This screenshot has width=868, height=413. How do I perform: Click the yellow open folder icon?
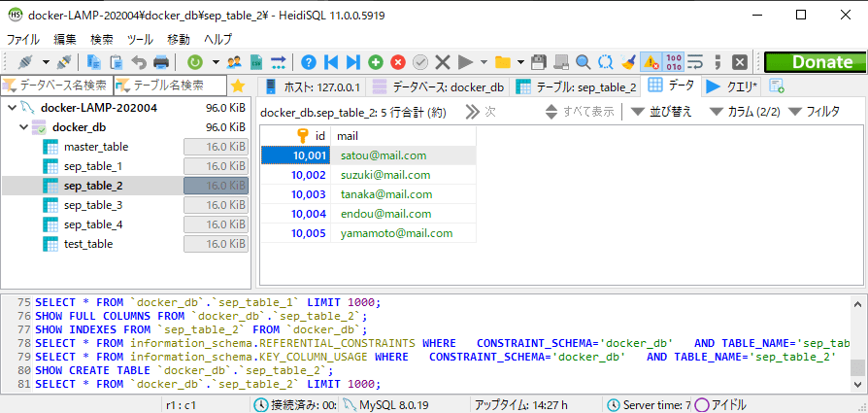pyautogui.click(x=502, y=62)
